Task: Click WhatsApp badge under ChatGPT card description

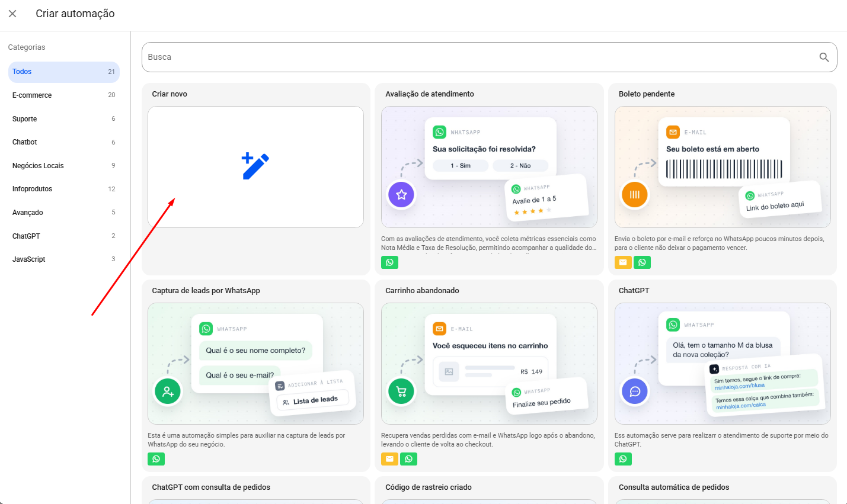Action: point(623,459)
